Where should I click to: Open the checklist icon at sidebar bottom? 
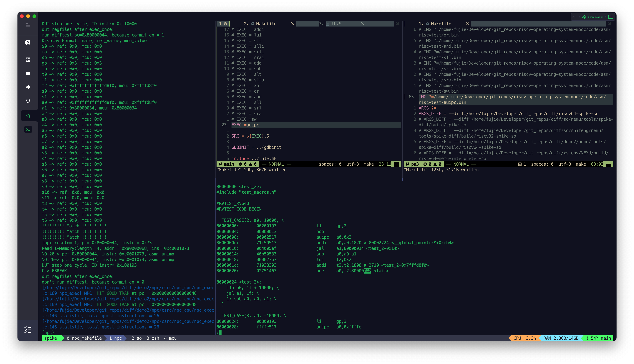[28, 330]
